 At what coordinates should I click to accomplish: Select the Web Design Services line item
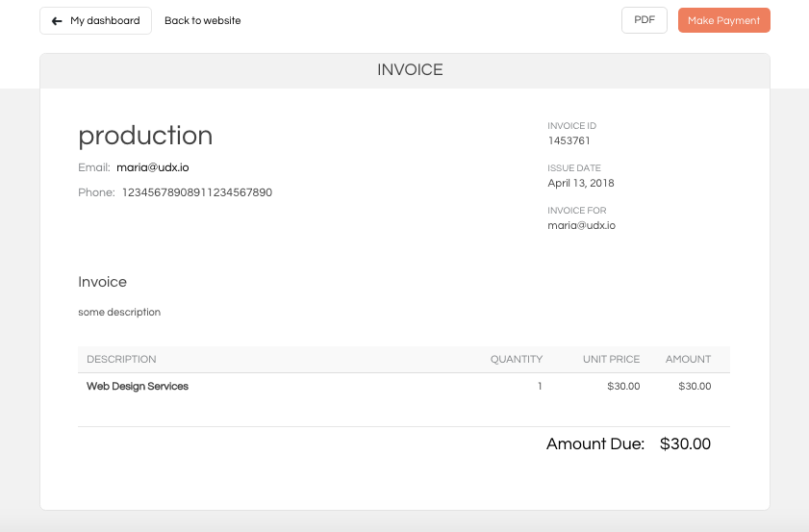pos(138,386)
